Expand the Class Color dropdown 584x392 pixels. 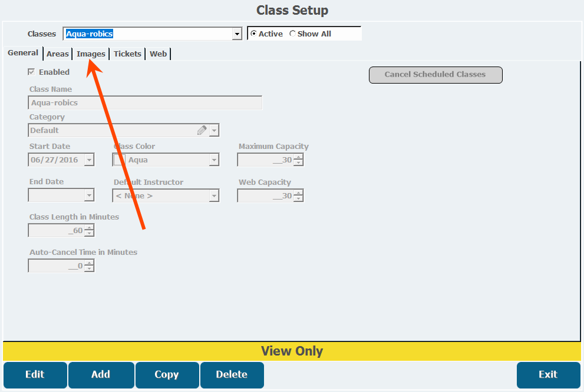point(214,160)
